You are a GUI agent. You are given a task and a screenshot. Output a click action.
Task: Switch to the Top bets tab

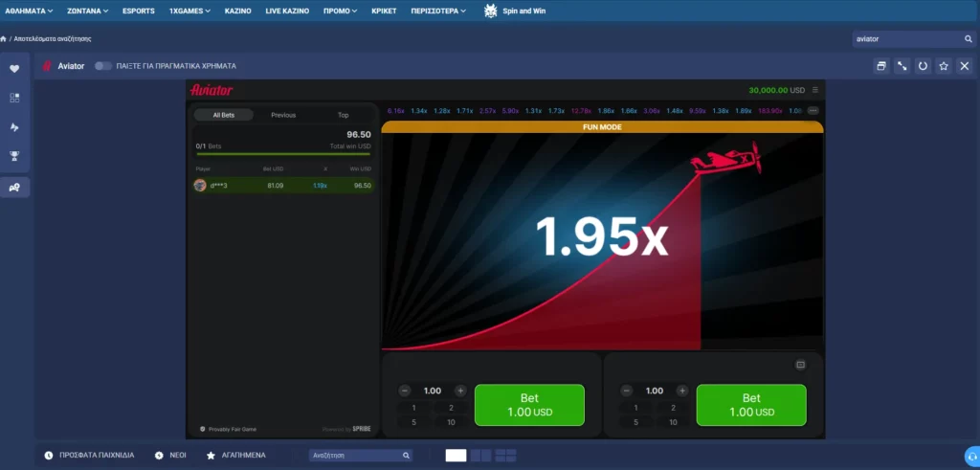tap(344, 115)
